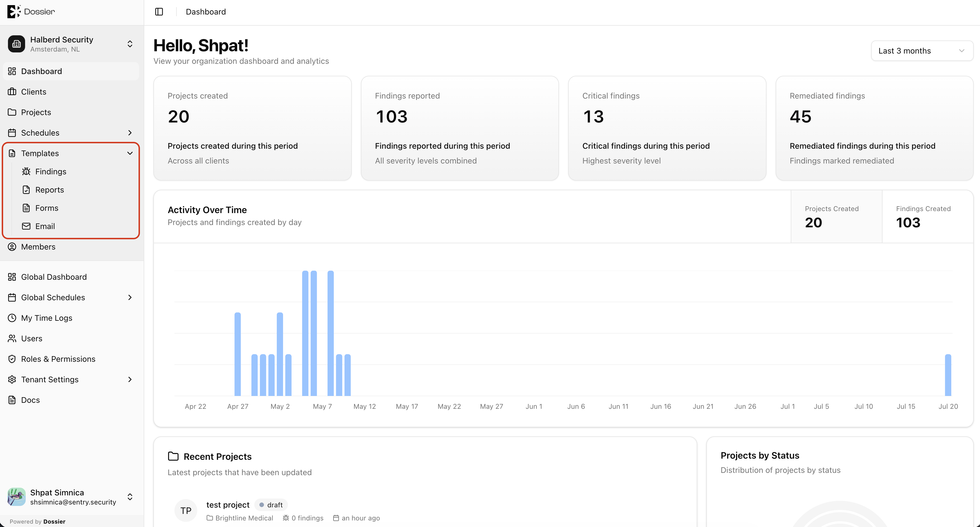The image size is (980, 527).
Task: Click the Reports document icon
Action: (26, 190)
